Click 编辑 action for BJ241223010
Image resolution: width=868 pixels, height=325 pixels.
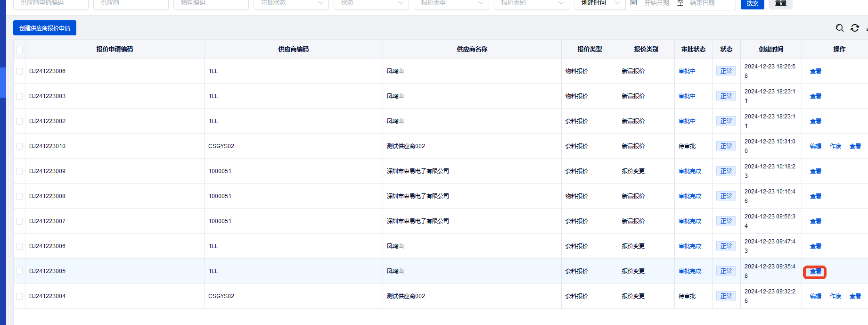click(815, 146)
